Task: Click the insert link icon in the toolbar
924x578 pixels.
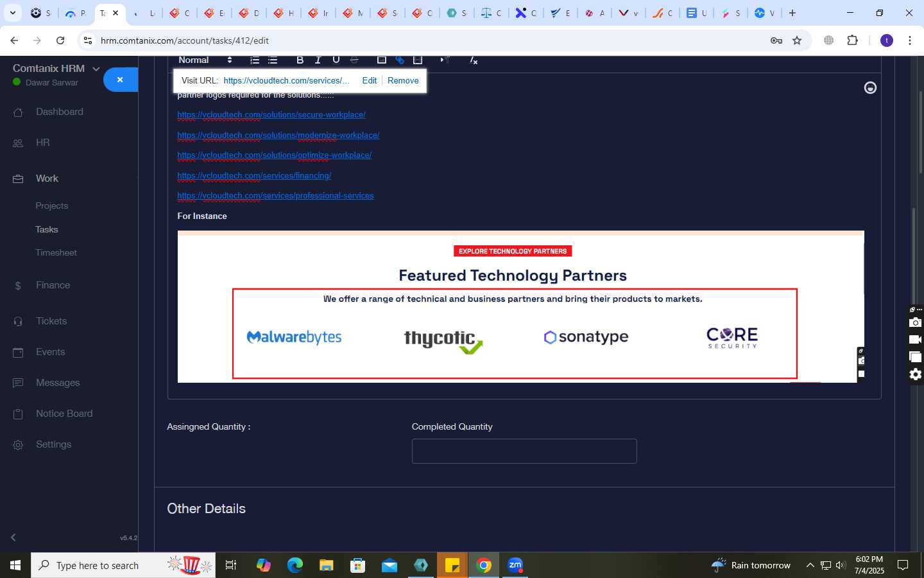Action: pyautogui.click(x=400, y=60)
